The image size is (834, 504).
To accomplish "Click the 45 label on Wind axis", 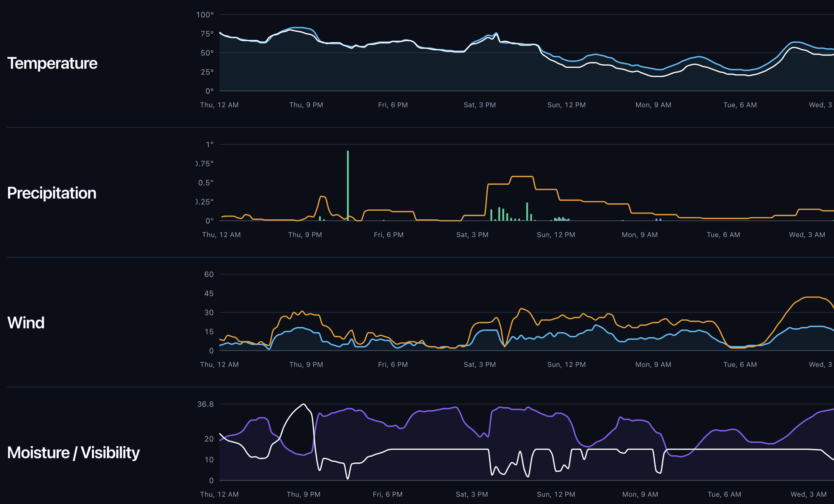I will click(x=209, y=293).
